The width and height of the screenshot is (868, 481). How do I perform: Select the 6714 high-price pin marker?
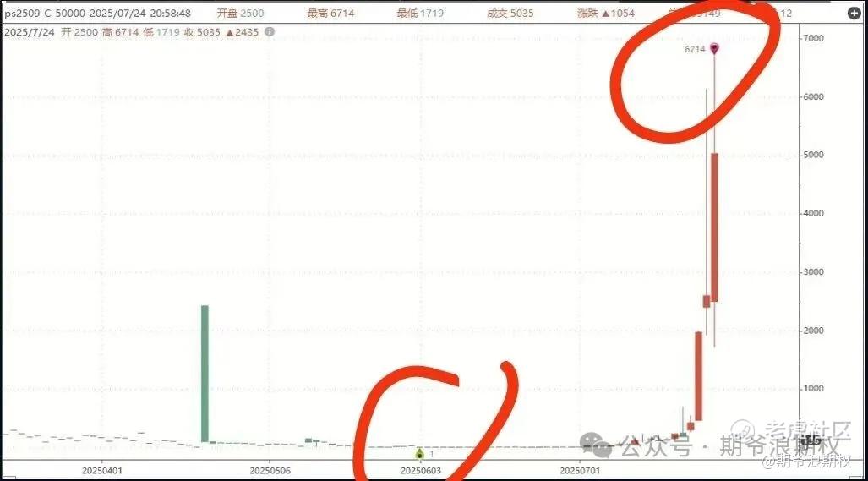[714, 49]
